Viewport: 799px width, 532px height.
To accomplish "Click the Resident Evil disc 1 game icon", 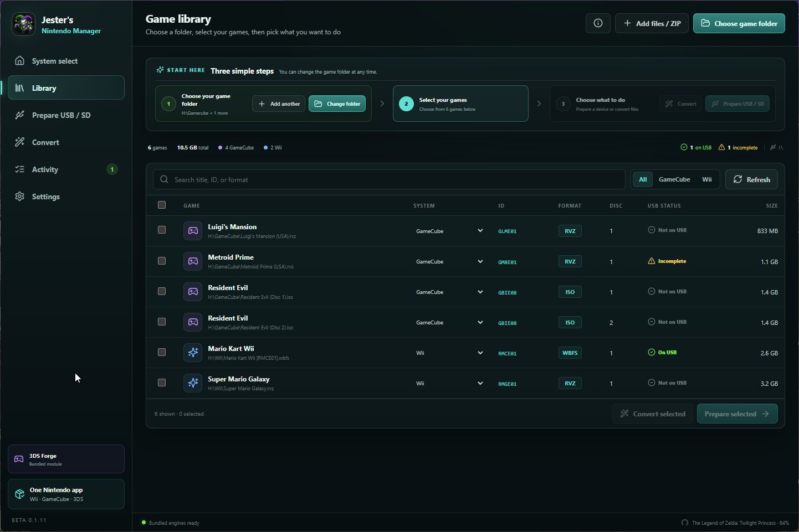I will (193, 292).
